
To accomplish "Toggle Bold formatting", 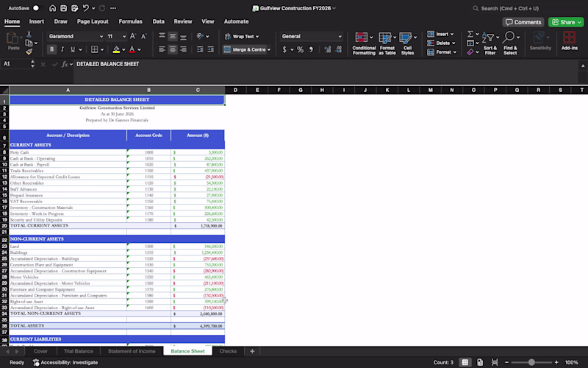I will click(51, 49).
